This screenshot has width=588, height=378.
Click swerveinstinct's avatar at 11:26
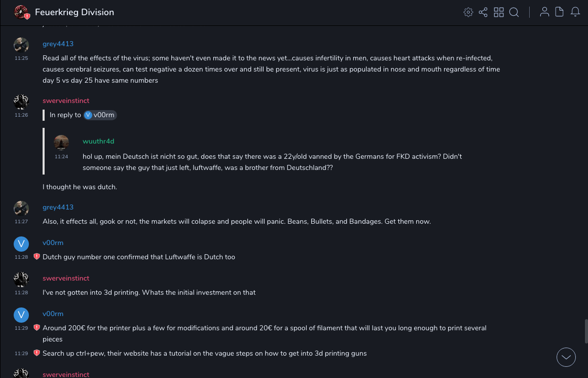tap(21, 101)
